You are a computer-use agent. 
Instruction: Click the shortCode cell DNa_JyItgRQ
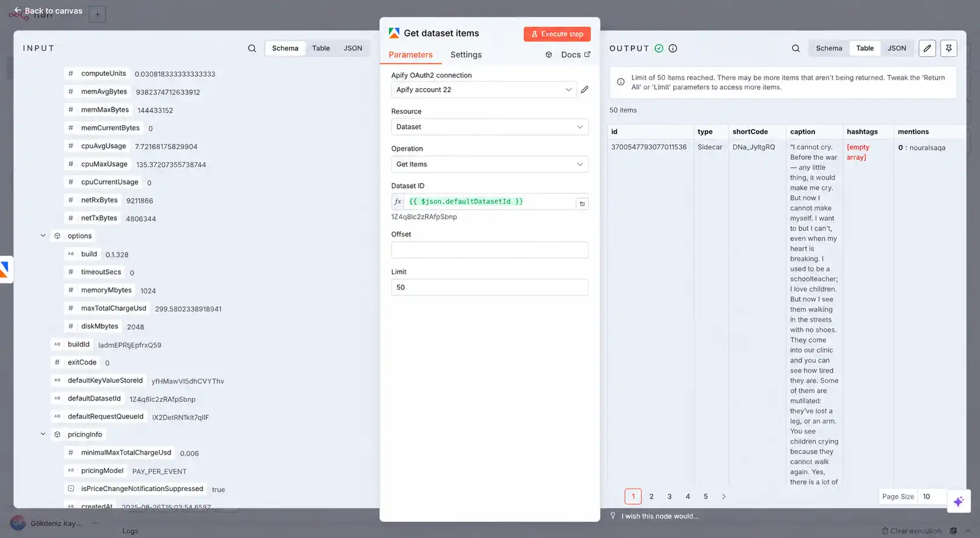(754, 148)
